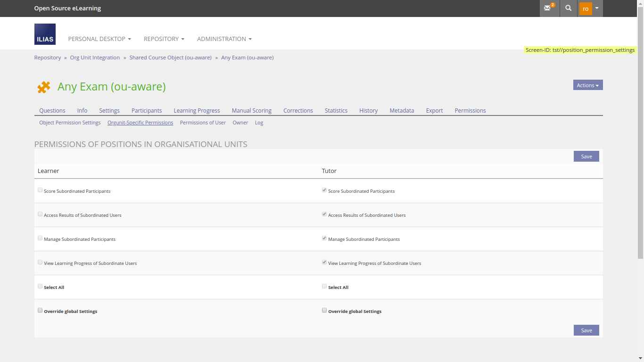This screenshot has height=362, width=644.
Task: Click the ILIAS logo
Action: click(x=45, y=34)
